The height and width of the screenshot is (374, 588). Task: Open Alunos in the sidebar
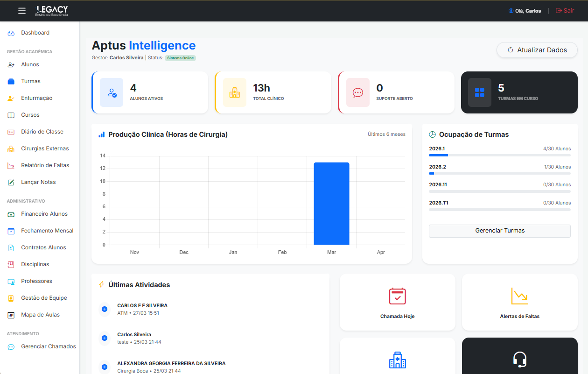30,64
